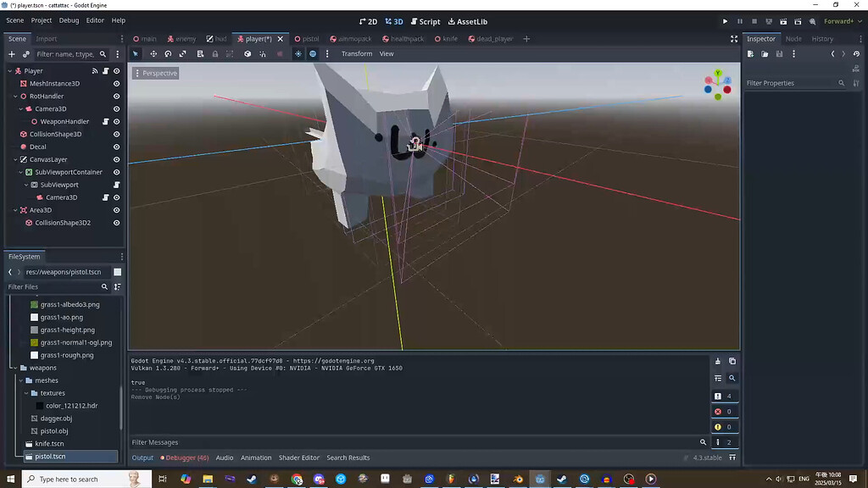The width and height of the screenshot is (868, 488).
Task: Hide the Decal node
Action: coord(117,147)
